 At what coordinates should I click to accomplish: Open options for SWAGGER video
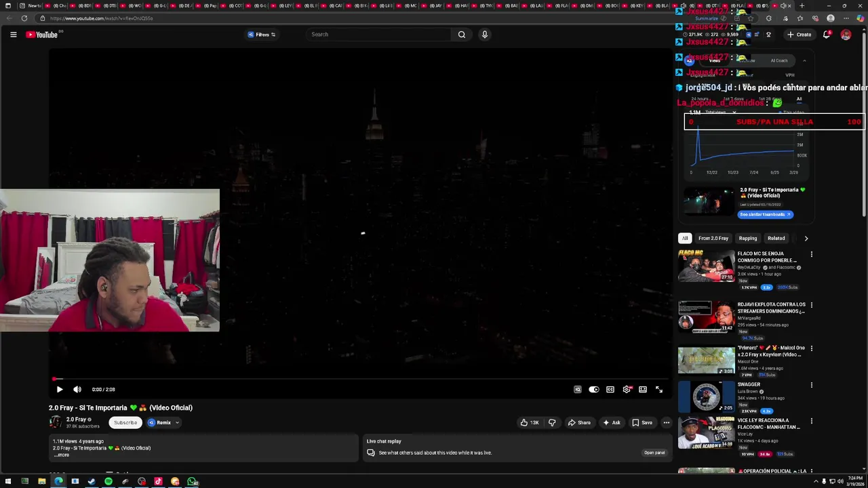811,386
